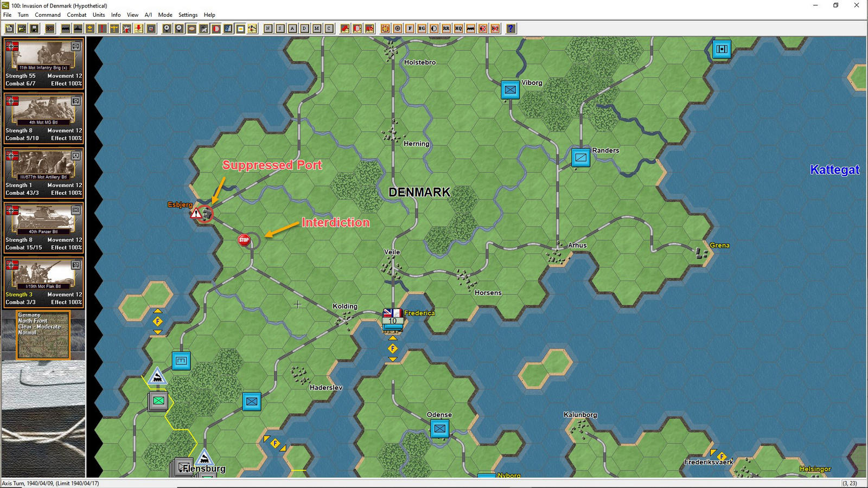Toggle the RR highlight toolbar button
The height and width of the screenshot is (488, 868).
[x=446, y=29]
